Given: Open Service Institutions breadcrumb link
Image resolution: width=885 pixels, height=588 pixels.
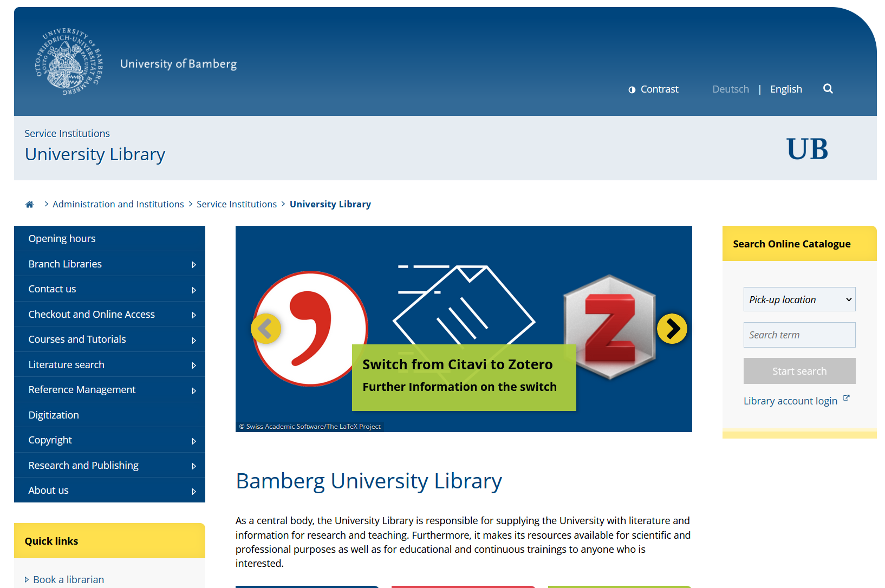Looking at the screenshot, I should coord(237,204).
